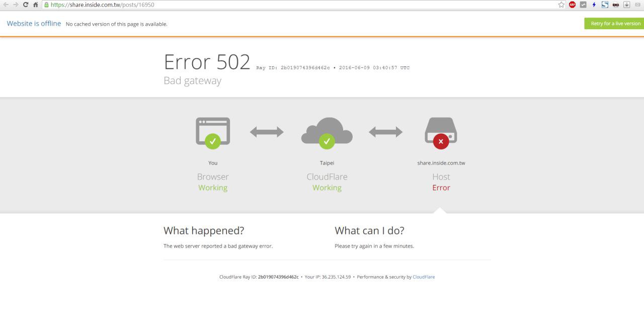Click the Website is offline heading

[34, 24]
